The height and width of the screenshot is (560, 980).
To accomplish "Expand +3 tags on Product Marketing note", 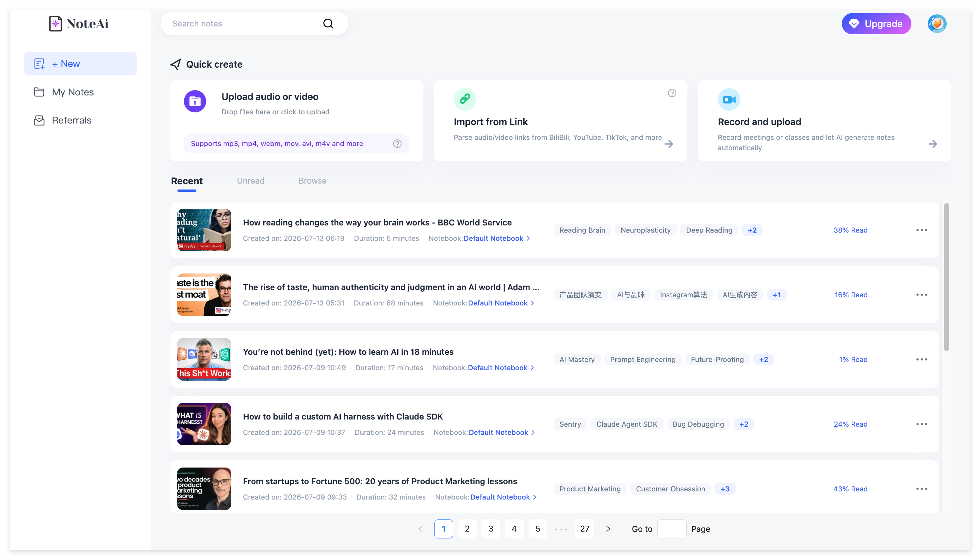I will [x=725, y=488].
